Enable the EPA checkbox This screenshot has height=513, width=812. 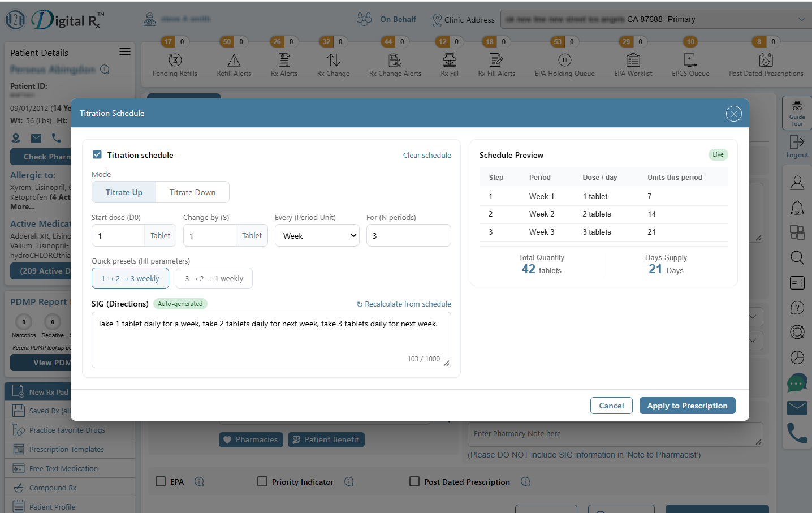pos(161,481)
